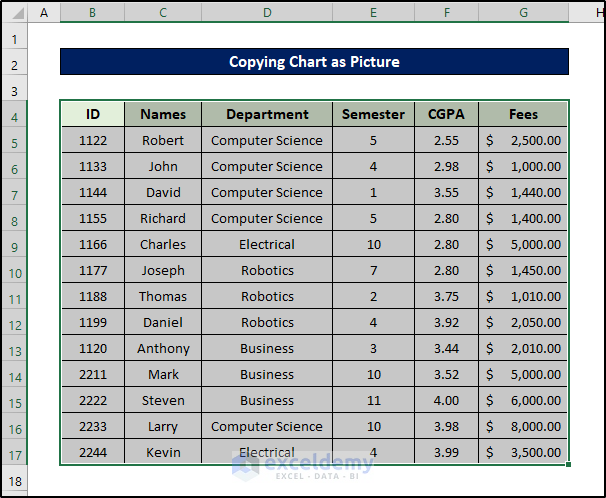The width and height of the screenshot is (606, 498).
Task: Select column D header
Action: coord(267,12)
